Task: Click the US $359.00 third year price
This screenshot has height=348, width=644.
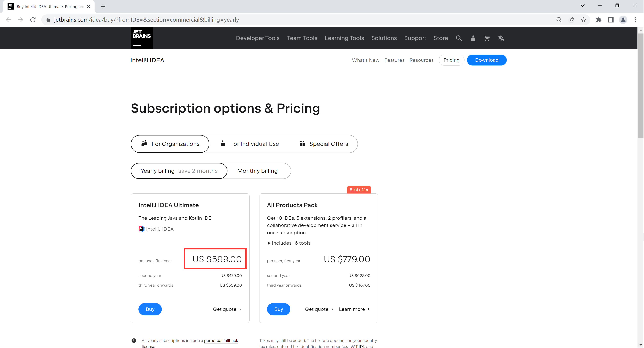Action: pyautogui.click(x=231, y=285)
